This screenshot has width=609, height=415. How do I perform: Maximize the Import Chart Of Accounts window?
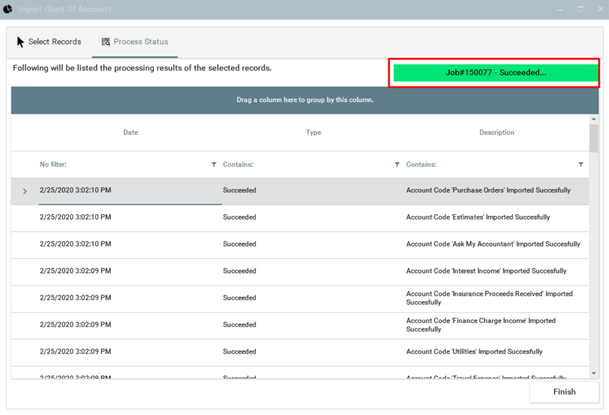[x=578, y=9]
